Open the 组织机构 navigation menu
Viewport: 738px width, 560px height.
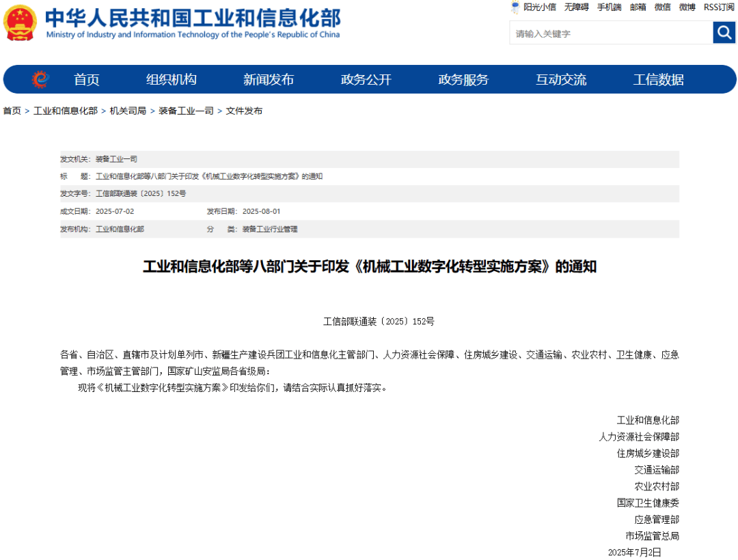coord(170,79)
